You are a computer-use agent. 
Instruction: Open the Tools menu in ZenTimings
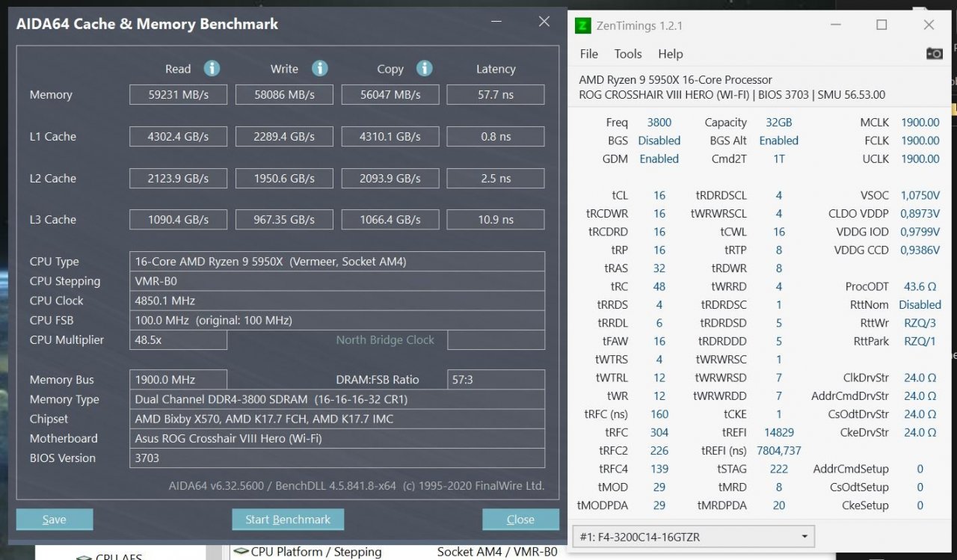627,53
